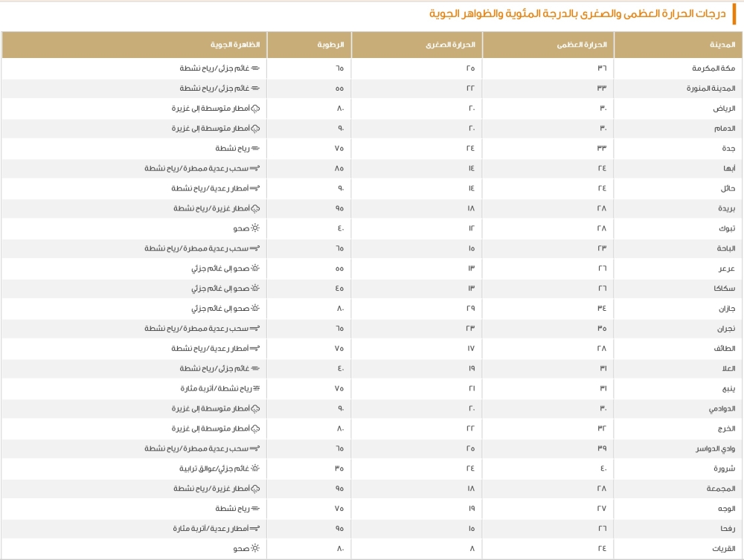The height and width of the screenshot is (560, 744).
Task: Click the rain cloud icon in the الرياض row
Action: click(254, 108)
